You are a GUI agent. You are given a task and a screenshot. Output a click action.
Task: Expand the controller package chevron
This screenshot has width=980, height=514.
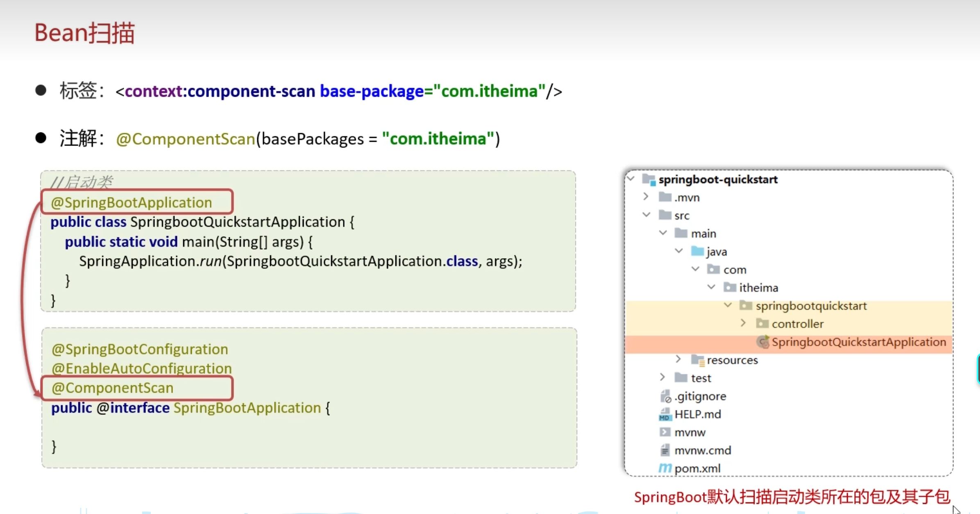click(x=743, y=323)
